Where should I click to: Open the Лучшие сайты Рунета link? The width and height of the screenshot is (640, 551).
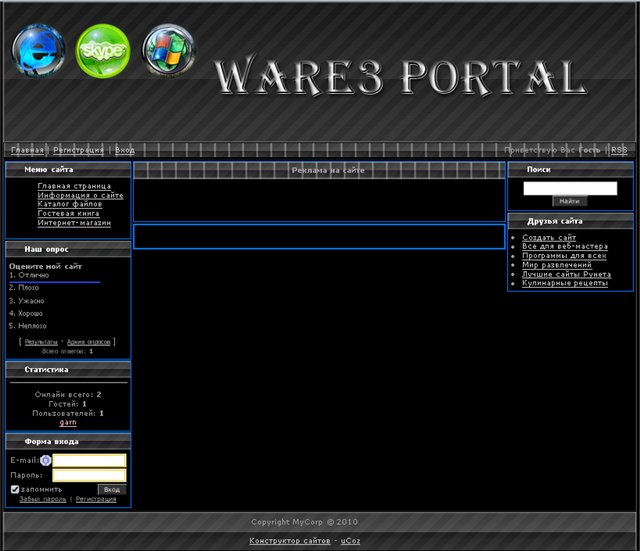pos(567,274)
